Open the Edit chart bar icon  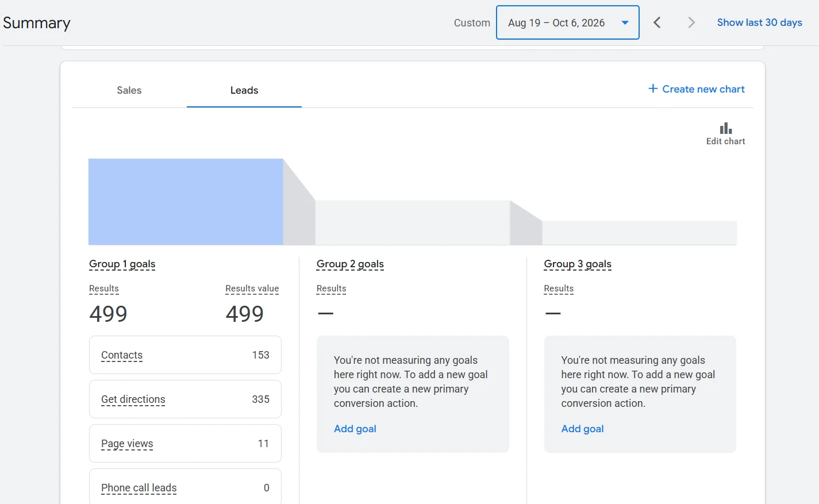725,128
